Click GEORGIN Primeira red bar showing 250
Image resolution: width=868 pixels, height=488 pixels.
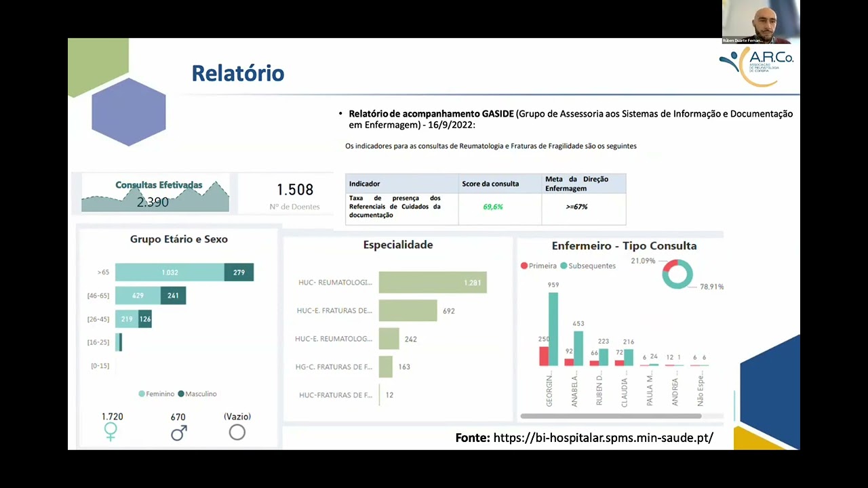[x=544, y=357]
